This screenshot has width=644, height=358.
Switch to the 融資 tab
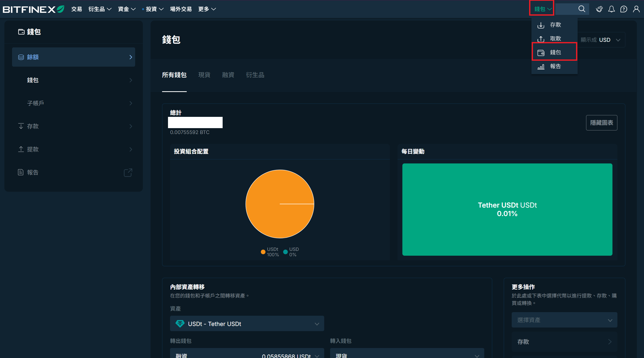click(x=228, y=75)
